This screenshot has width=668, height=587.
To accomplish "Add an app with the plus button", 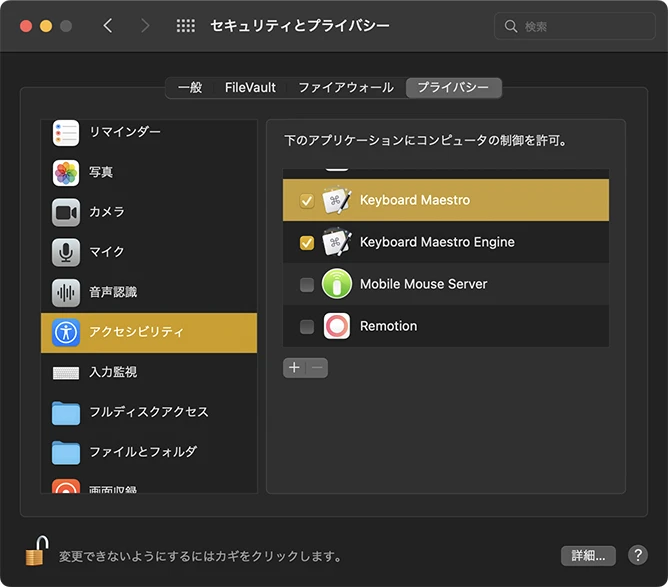I will coord(294,368).
